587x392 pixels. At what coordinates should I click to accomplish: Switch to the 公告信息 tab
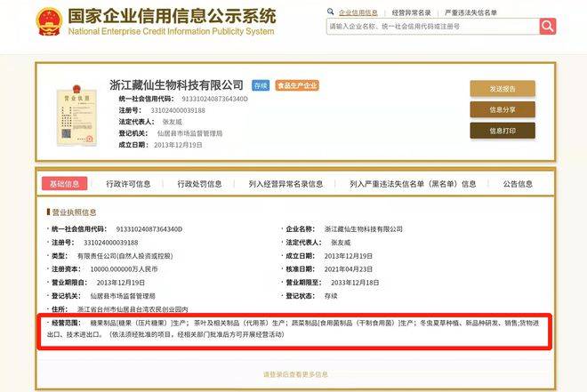point(518,184)
